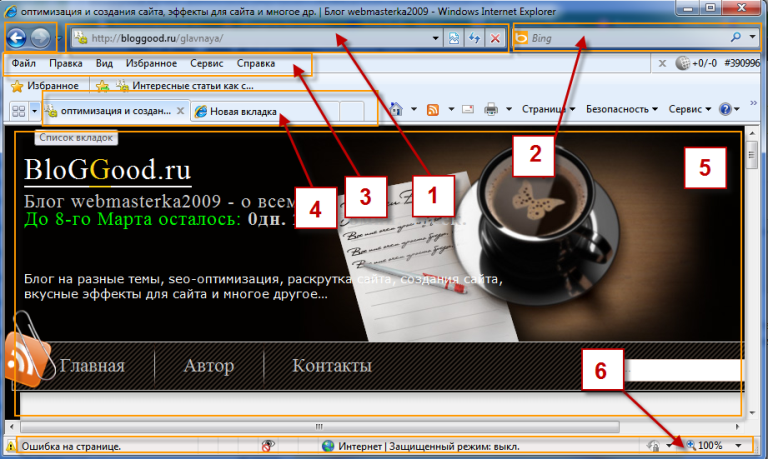The height and width of the screenshot is (459, 768).
Task: Click the Print icon
Action: [x=491, y=109]
